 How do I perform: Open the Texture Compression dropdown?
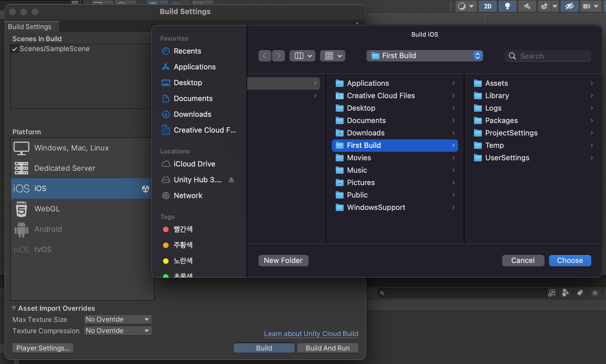click(118, 331)
